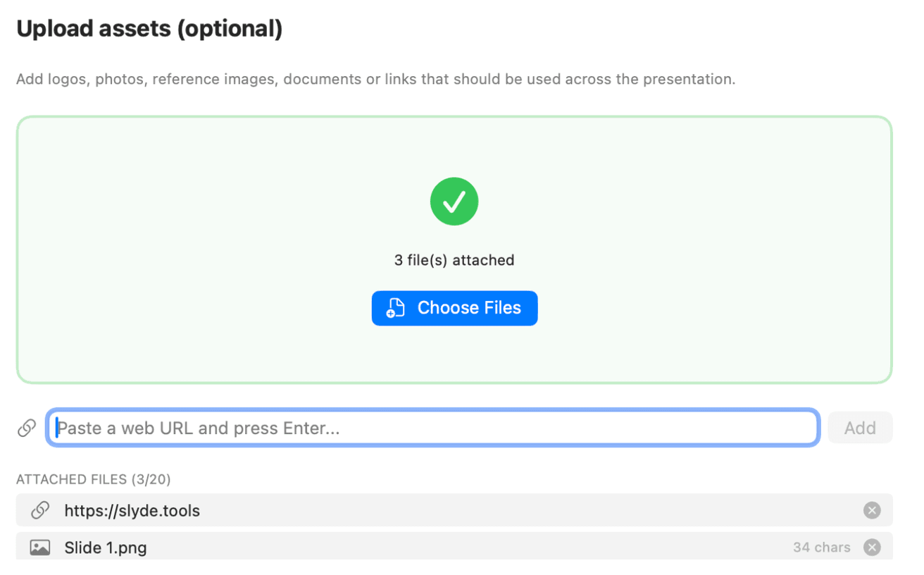The height and width of the screenshot is (575, 924).
Task: Click the link icon beside the URL field
Action: click(x=27, y=428)
